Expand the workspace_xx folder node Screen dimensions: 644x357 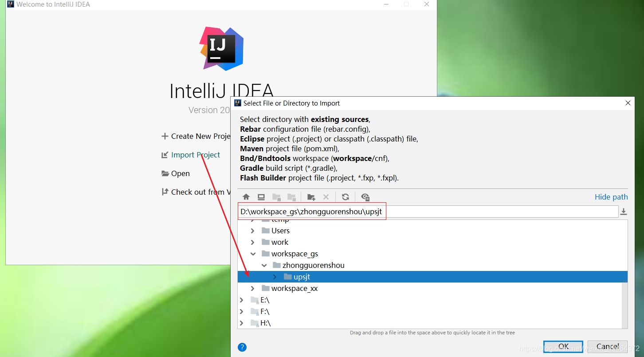coord(253,288)
